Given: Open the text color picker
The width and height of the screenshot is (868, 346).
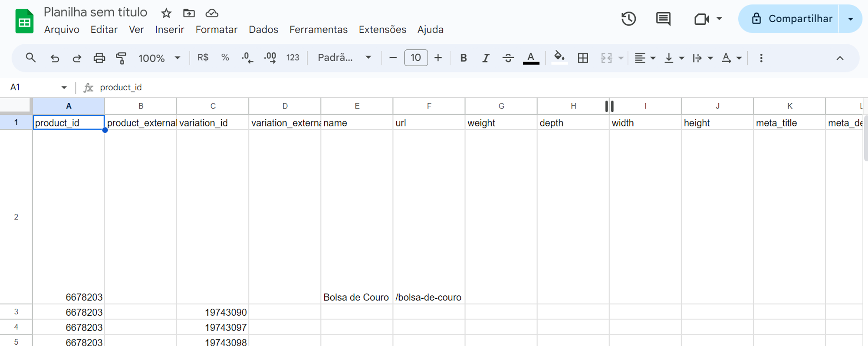Looking at the screenshot, I should (x=531, y=58).
